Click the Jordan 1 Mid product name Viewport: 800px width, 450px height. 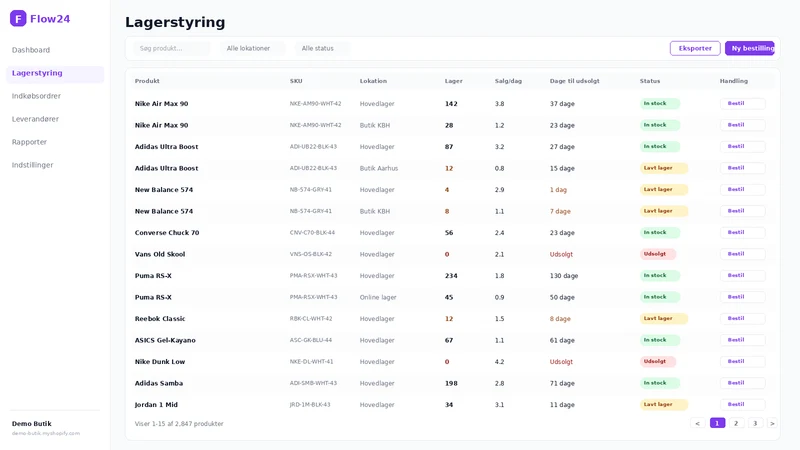click(156, 405)
